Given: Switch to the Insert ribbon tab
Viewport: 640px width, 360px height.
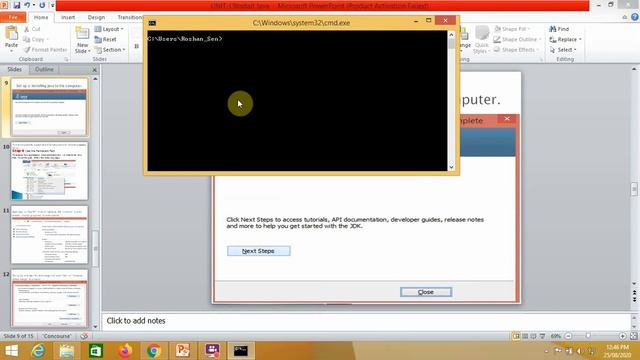Looking at the screenshot, I should click(x=68, y=17).
